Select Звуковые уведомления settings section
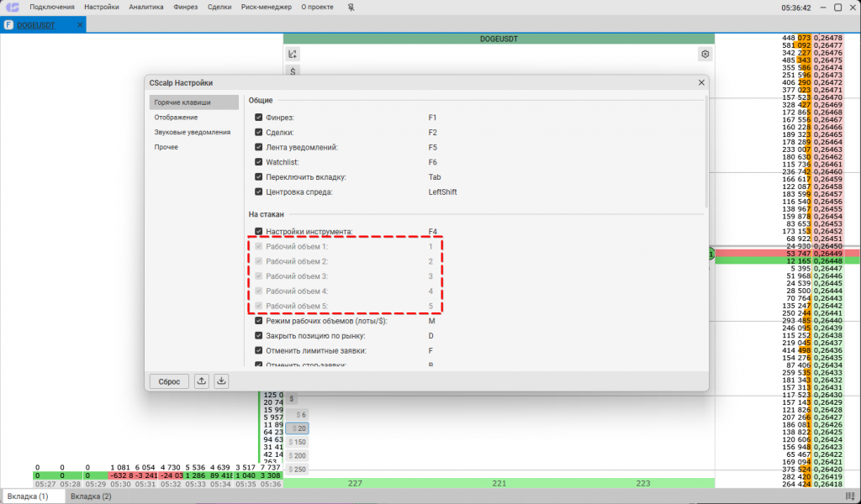The height and width of the screenshot is (504, 861). pyautogui.click(x=192, y=132)
